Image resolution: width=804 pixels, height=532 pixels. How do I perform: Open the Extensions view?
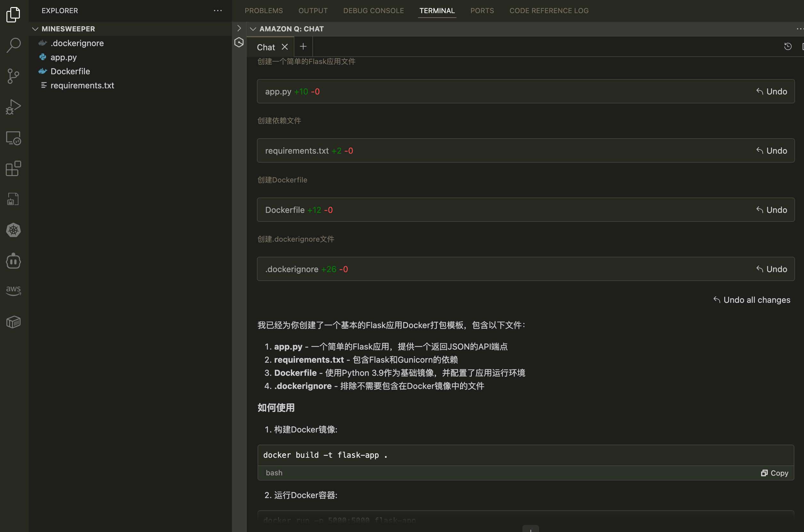[13, 169]
